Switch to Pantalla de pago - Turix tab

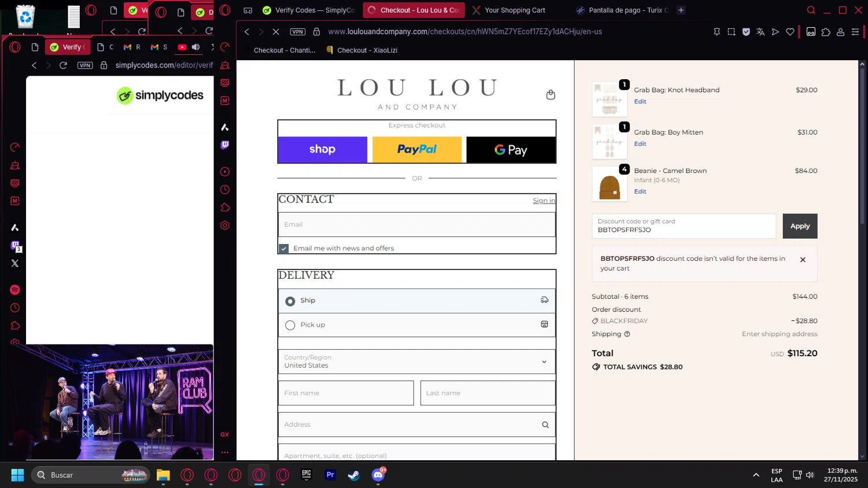[622, 10]
